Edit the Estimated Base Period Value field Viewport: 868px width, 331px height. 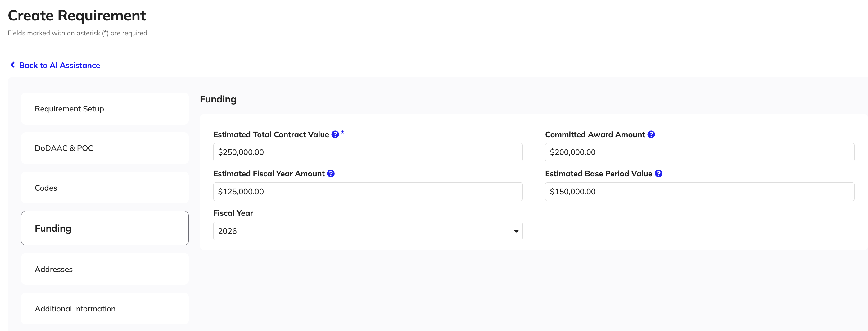(699, 192)
